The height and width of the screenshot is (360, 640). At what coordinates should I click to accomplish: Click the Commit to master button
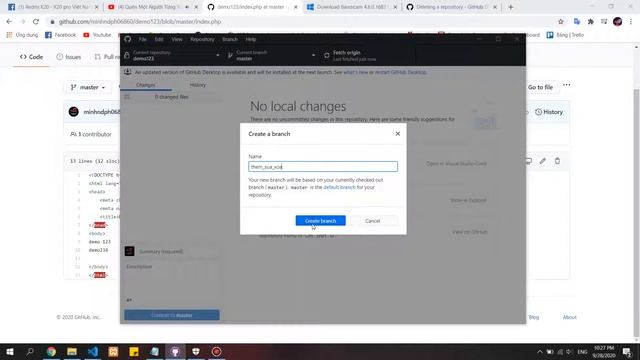[172, 315]
